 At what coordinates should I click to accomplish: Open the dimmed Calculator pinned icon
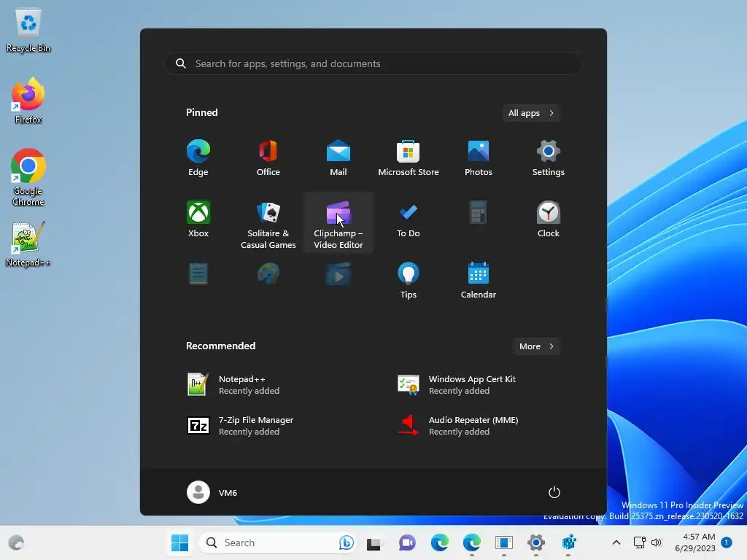click(479, 212)
